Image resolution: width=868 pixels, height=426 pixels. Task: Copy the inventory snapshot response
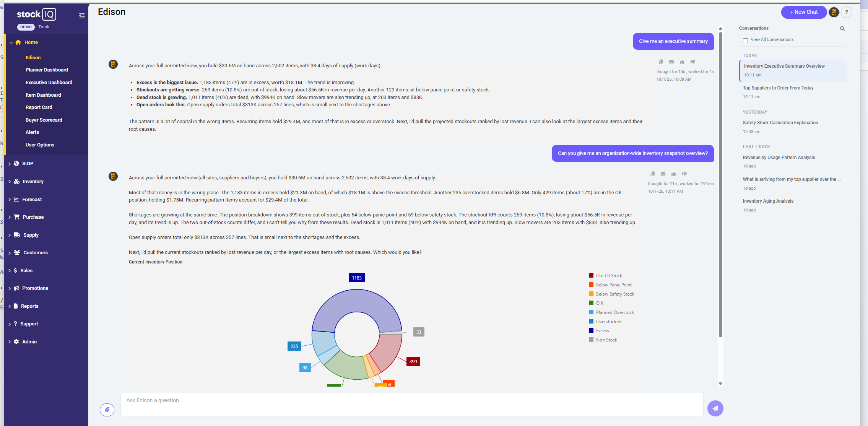click(652, 174)
